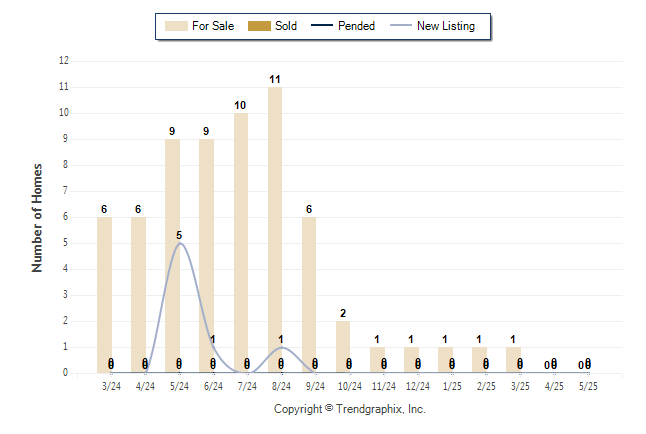646x434 pixels.
Task: Click the 3/24 For Sale bar
Action: [x=104, y=295]
